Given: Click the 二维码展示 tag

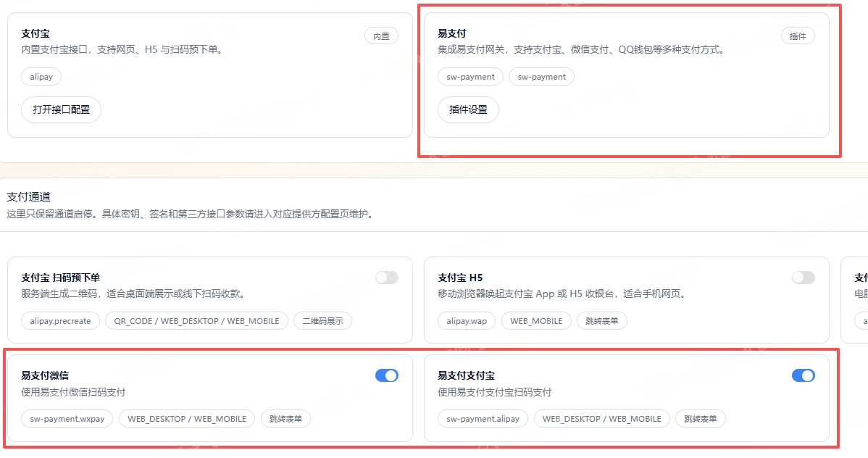Looking at the screenshot, I should pyautogui.click(x=322, y=321).
